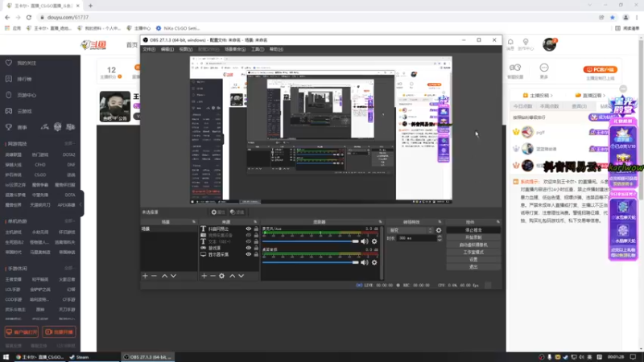Pop out the Scenes dock panel

click(194, 222)
